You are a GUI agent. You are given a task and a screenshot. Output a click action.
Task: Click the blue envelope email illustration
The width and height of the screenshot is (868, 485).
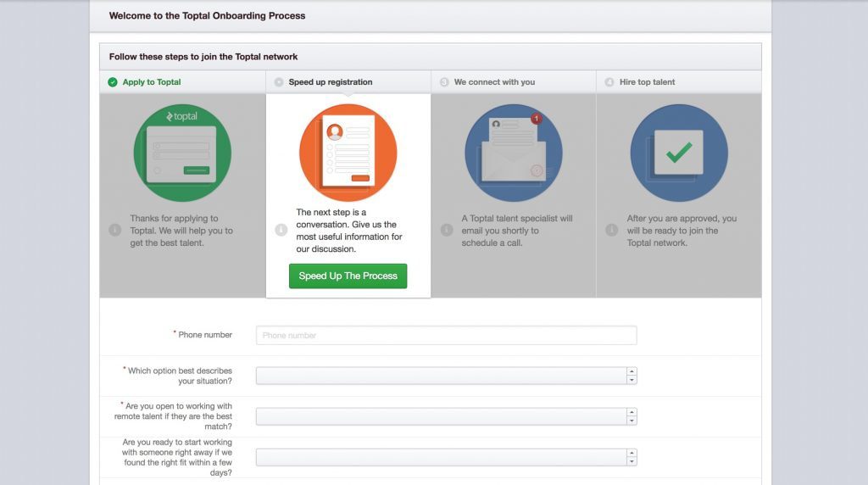(514, 153)
